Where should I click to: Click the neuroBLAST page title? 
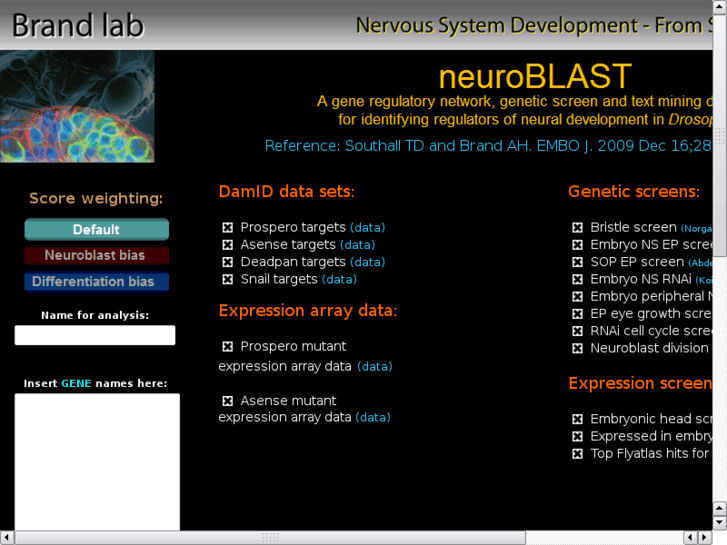point(535,76)
